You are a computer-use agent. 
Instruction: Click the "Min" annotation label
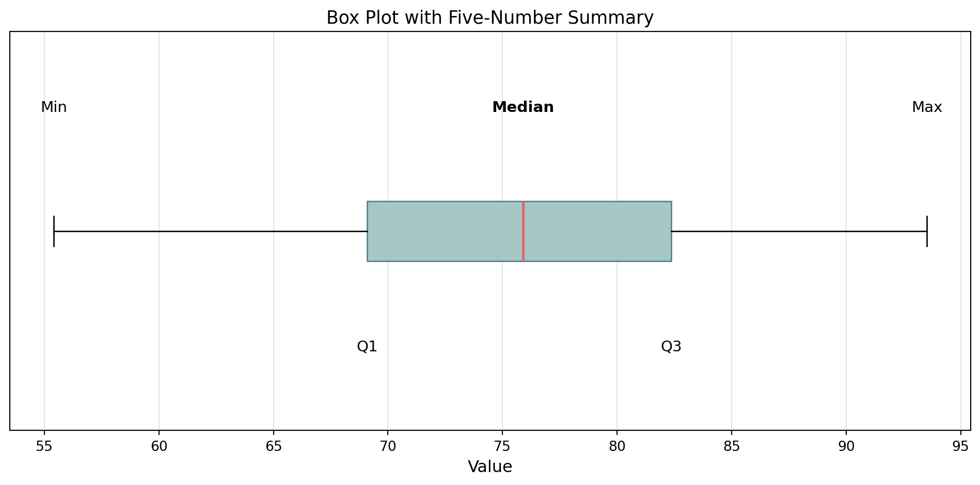click(x=54, y=107)
